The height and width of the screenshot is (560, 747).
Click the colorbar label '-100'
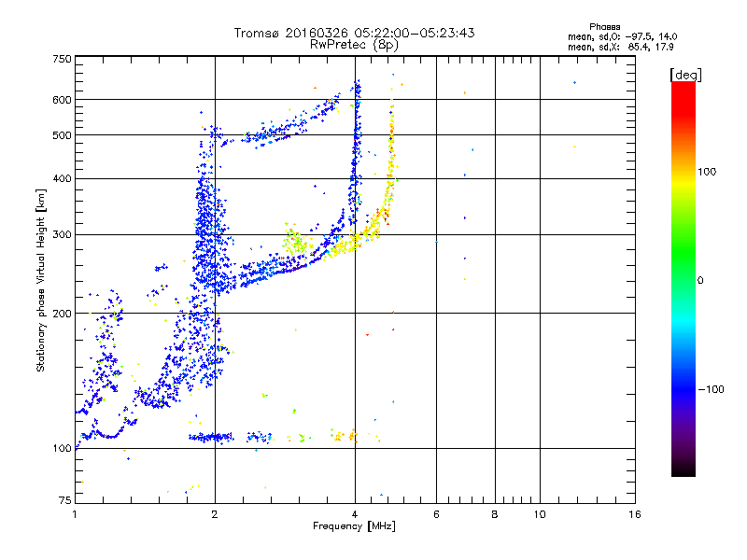[x=711, y=389]
